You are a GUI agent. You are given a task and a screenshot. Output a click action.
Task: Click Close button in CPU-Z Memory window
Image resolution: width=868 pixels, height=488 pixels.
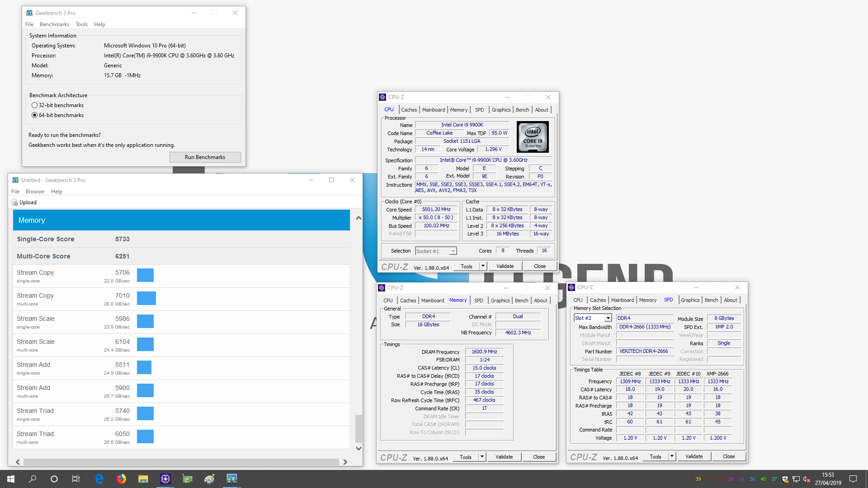tap(539, 457)
